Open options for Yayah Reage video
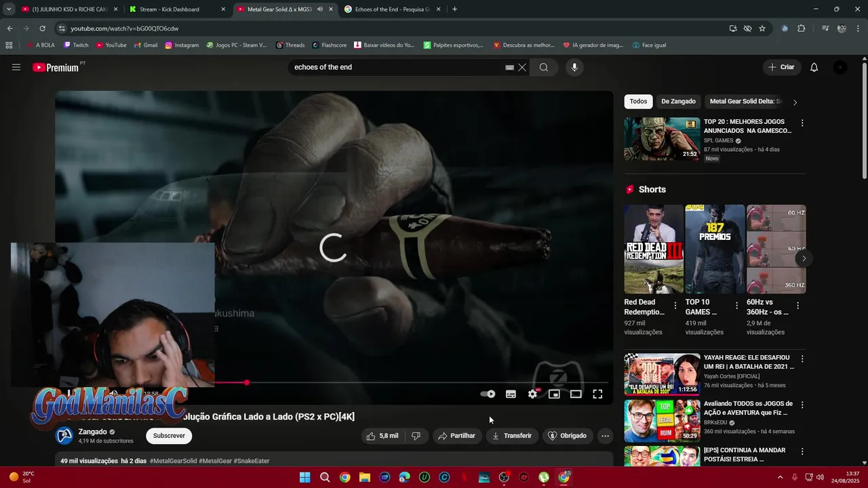Image resolution: width=868 pixels, height=488 pixels. 802,359
